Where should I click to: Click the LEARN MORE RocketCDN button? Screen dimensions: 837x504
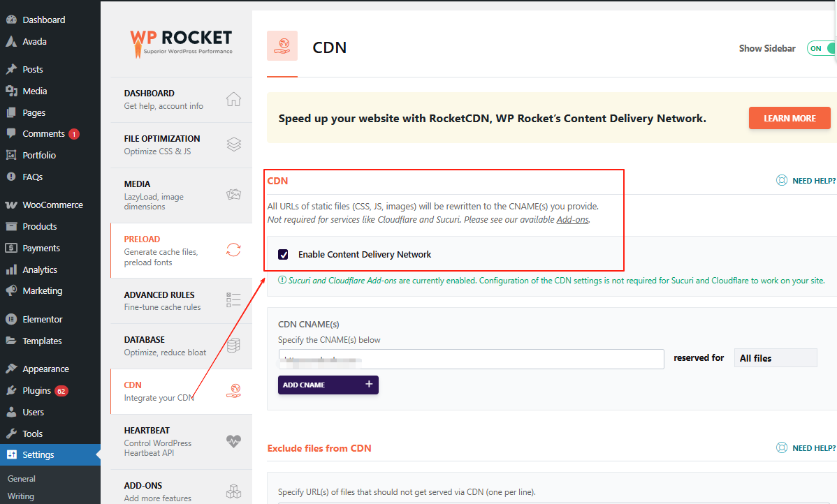789,118
